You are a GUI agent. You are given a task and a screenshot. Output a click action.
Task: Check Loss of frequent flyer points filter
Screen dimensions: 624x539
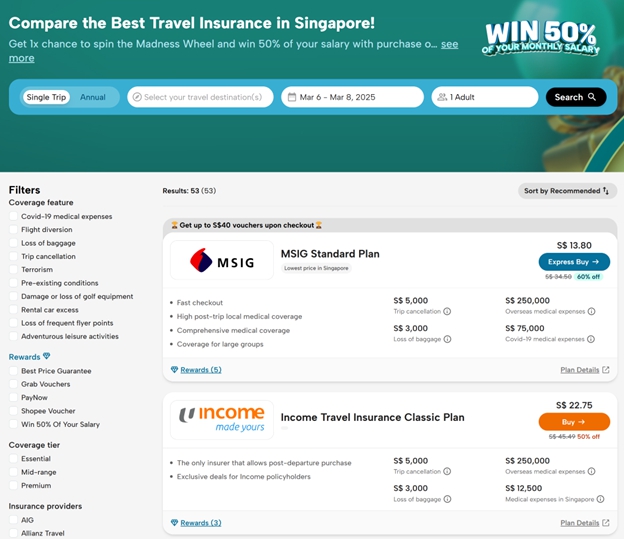pyautogui.click(x=14, y=323)
